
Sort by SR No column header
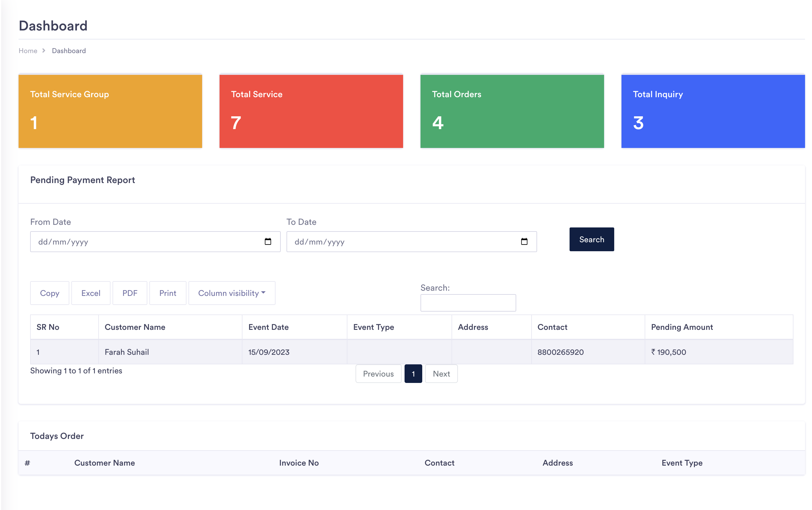[64, 327]
